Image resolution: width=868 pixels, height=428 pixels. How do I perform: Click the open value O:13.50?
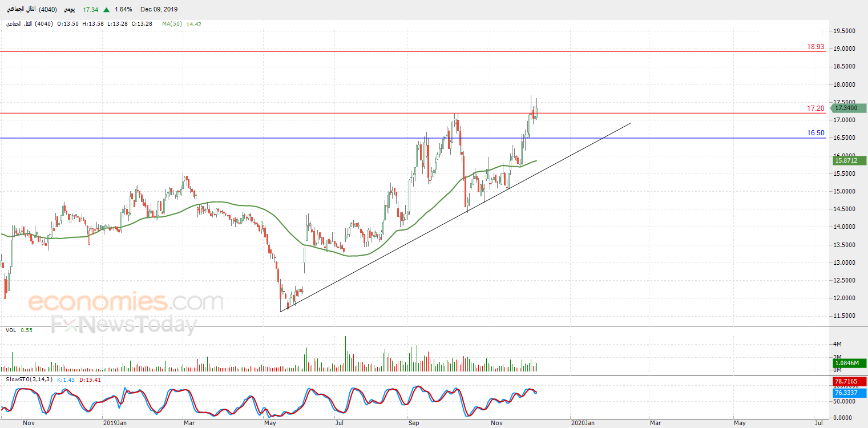(x=68, y=24)
